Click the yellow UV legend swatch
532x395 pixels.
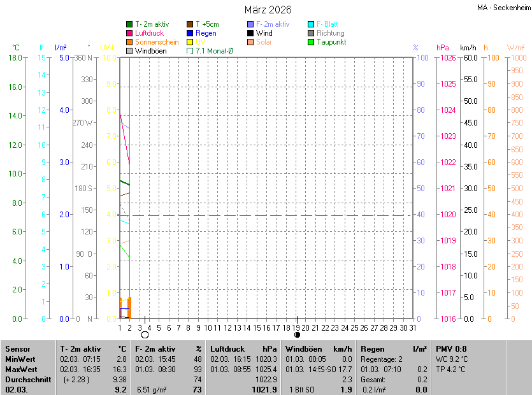190,42
